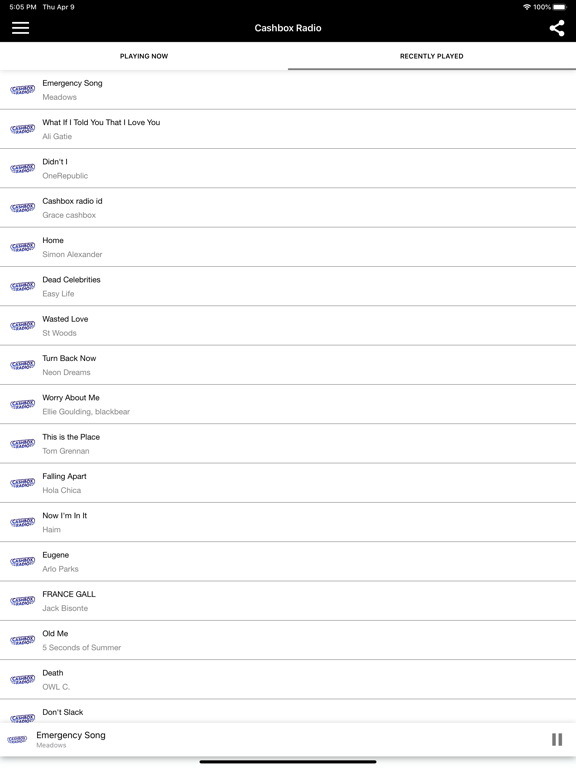Tap Cashbox logo beside Emergency Song in list
576x768 pixels.
coord(23,90)
